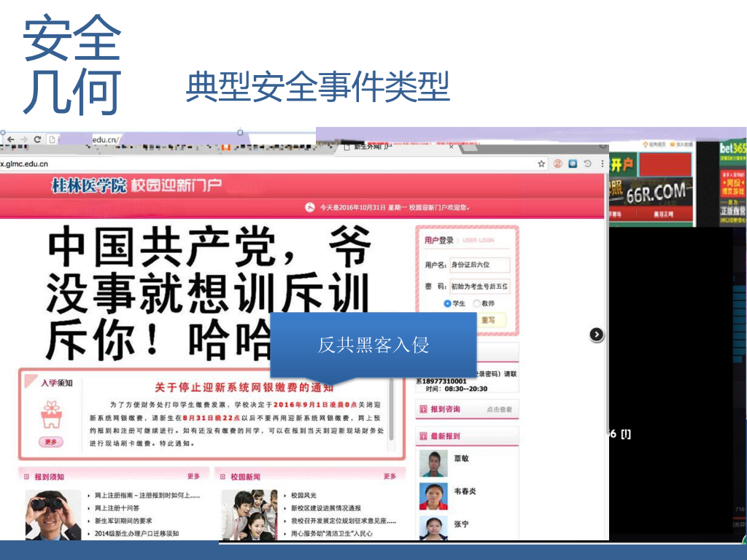This screenshot has width=747, height=560.
Task: Open 新校区建设进展情况通报 link
Action: [x=326, y=508]
